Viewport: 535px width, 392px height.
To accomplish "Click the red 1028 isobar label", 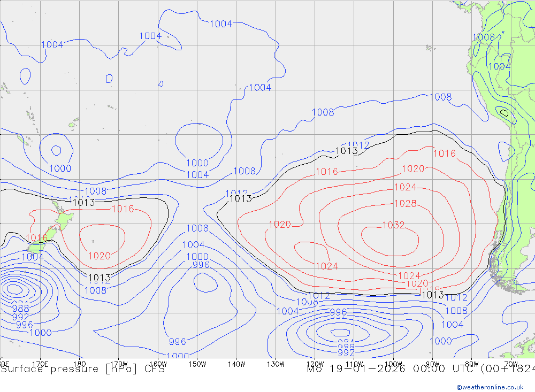I will (405, 204).
